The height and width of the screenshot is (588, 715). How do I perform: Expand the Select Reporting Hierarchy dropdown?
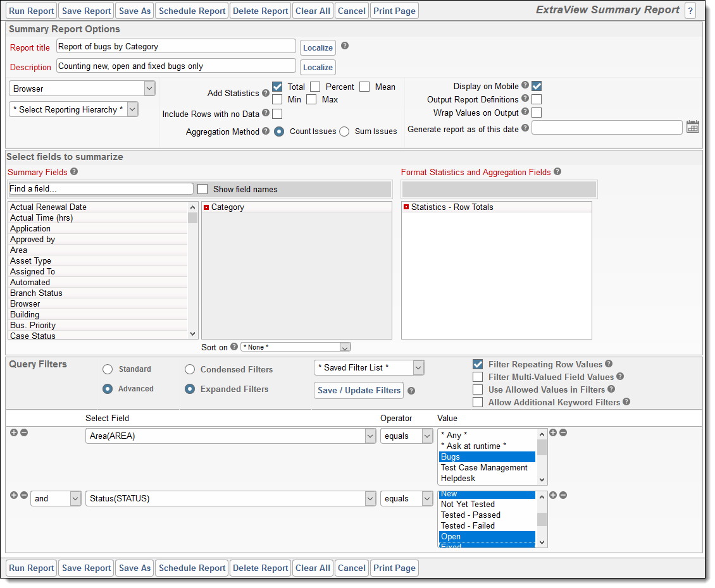point(73,109)
